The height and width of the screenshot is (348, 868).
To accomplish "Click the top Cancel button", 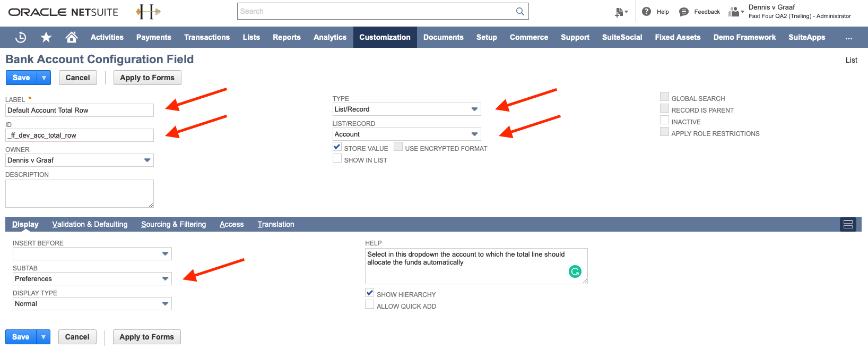I will 78,78.
